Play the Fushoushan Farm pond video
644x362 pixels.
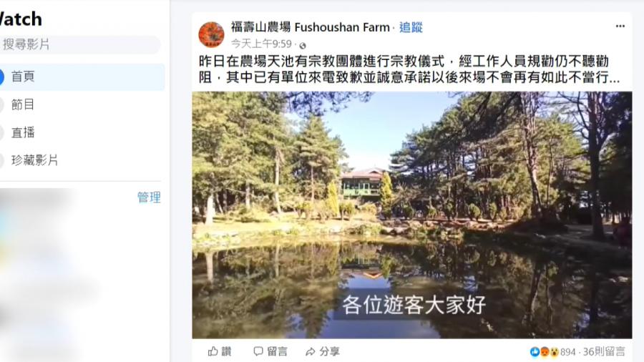(412, 215)
